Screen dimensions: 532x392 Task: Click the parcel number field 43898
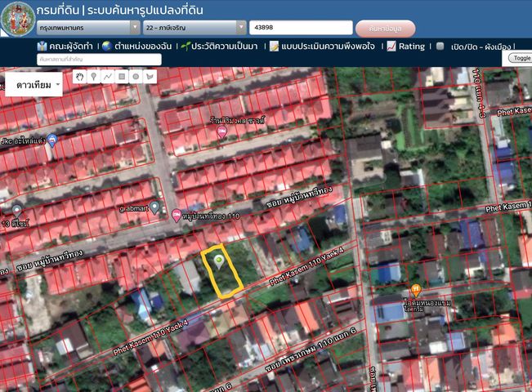tap(301, 28)
